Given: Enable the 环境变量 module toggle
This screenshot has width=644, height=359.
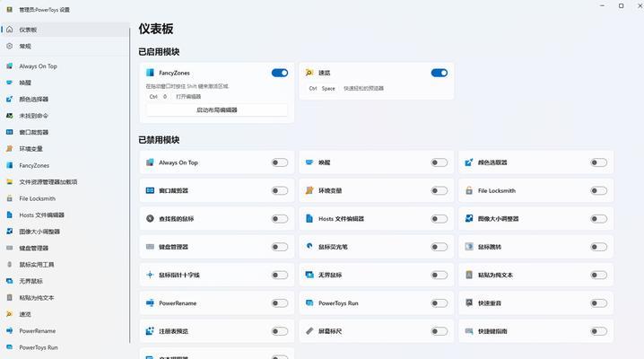Looking at the screenshot, I should click(439, 190).
